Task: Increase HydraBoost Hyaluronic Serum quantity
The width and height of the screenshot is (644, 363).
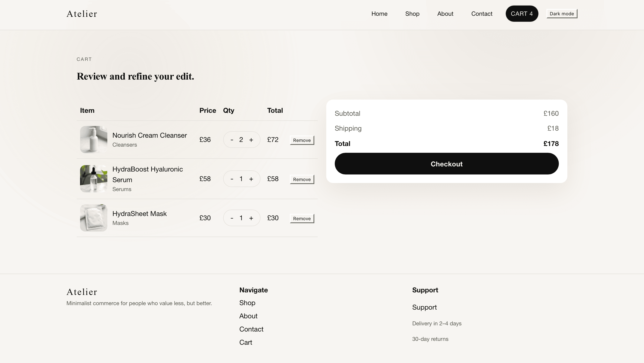Action: point(251,179)
